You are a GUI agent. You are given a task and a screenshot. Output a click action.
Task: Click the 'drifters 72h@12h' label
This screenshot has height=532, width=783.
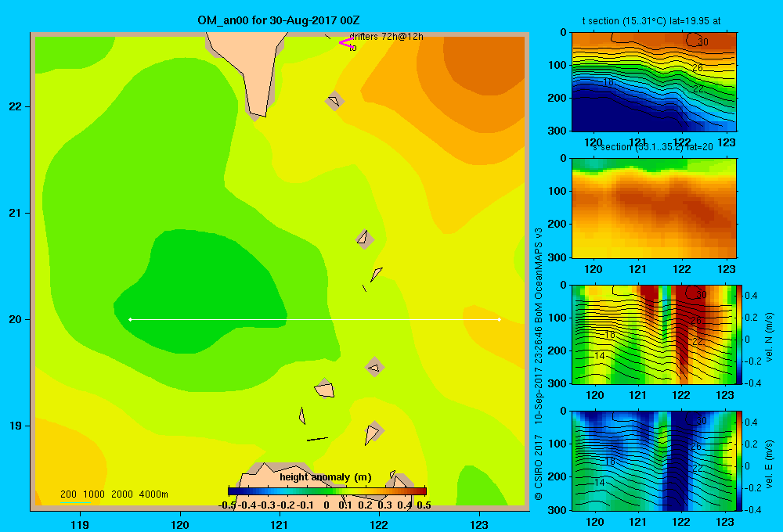click(x=386, y=37)
